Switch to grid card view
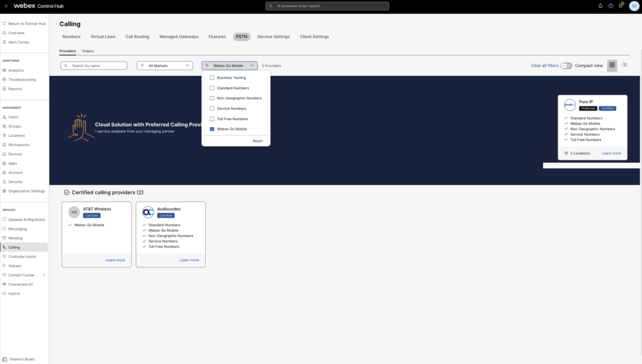Viewport: 642px width, 364px height. coord(612,65)
